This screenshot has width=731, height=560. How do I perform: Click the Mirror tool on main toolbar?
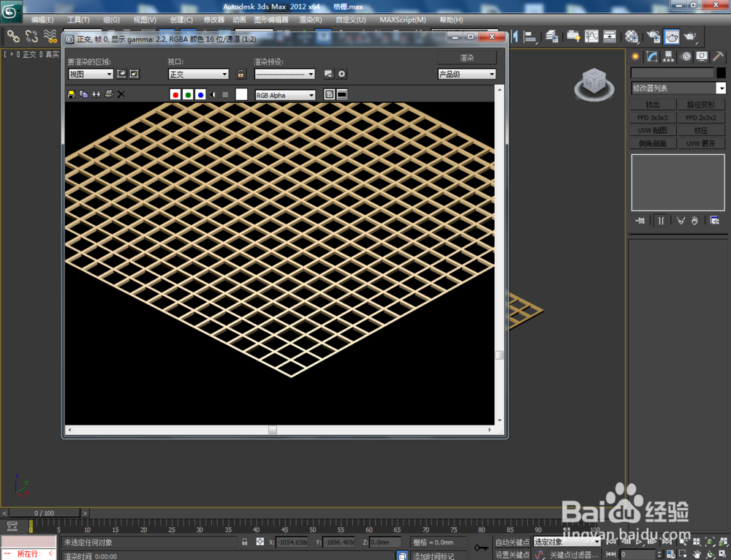(515, 37)
